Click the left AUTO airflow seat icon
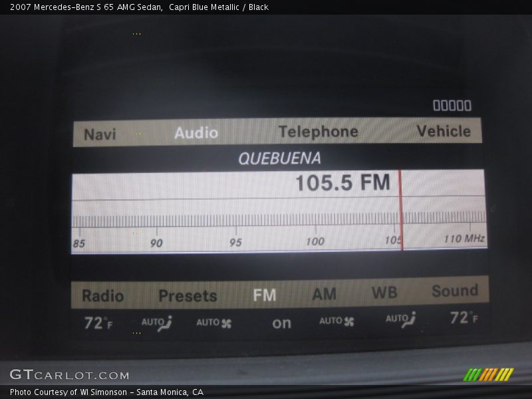The width and height of the screenshot is (532, 399). click(x=157, y=323)
